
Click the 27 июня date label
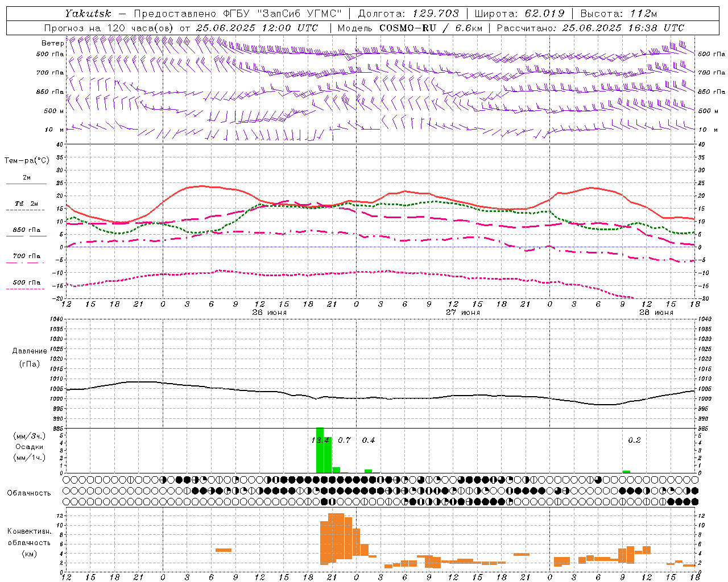pyautogui.click(x=462, y=313)
